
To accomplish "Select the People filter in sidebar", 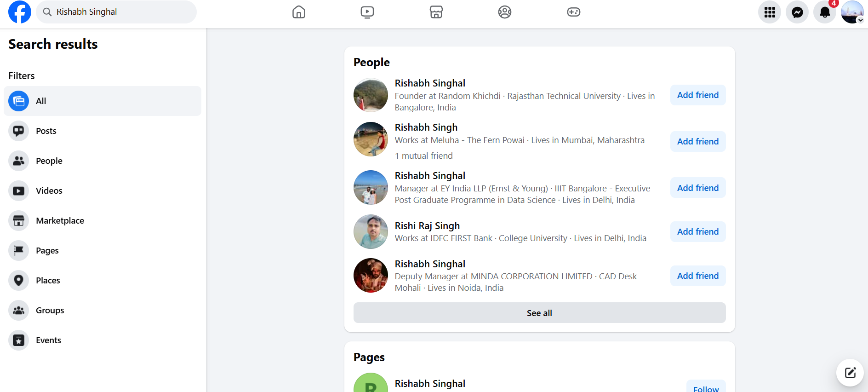I will coord(49,161).
